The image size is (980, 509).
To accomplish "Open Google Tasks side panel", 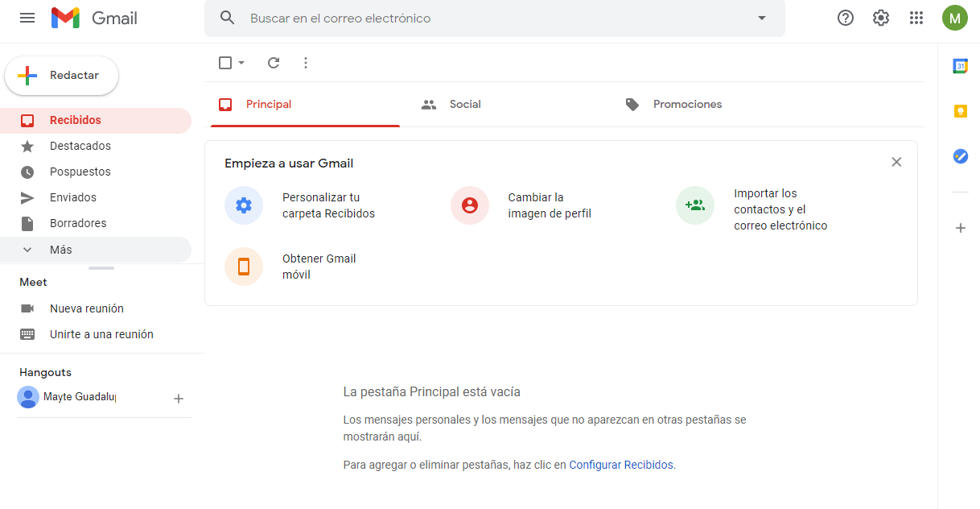I will (960, 156).
